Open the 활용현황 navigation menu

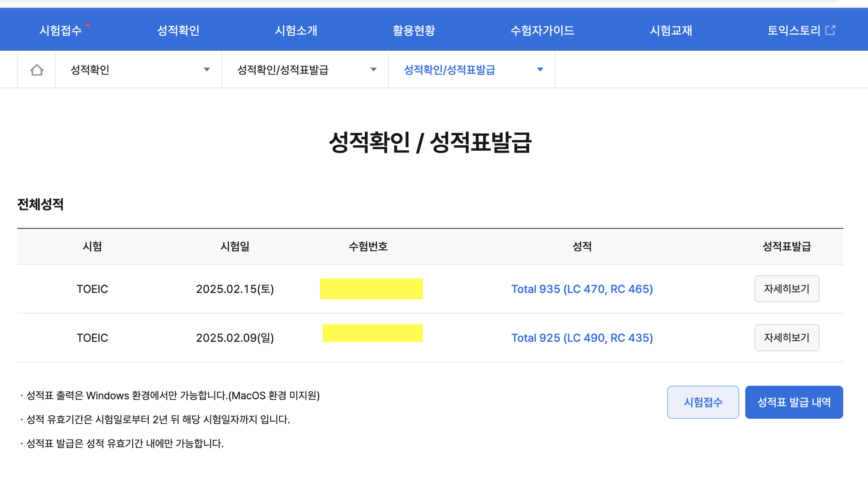(414, 30)
